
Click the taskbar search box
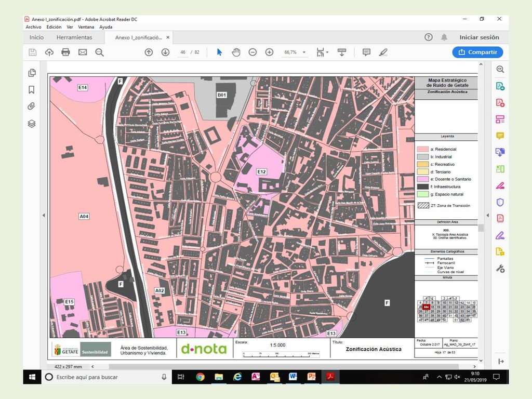107,377
